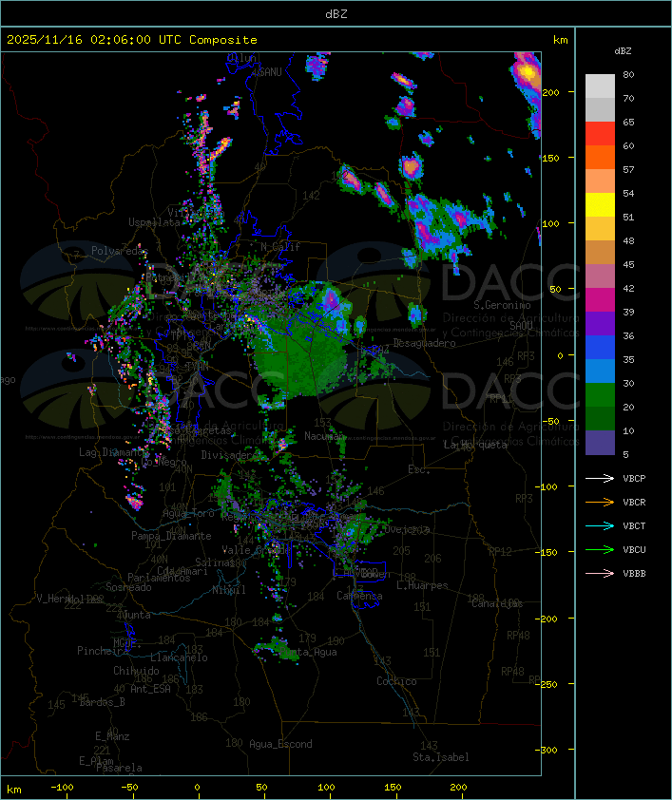Click the -250 tick on right axis
The width and height of the screenshot is (672, 800).
coord(548,684)
